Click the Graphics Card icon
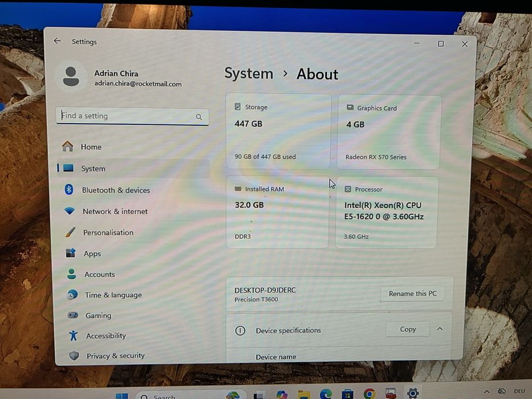The width and height of the screenshot is (532, 399). pyautogui.click(x=350, y=107)
